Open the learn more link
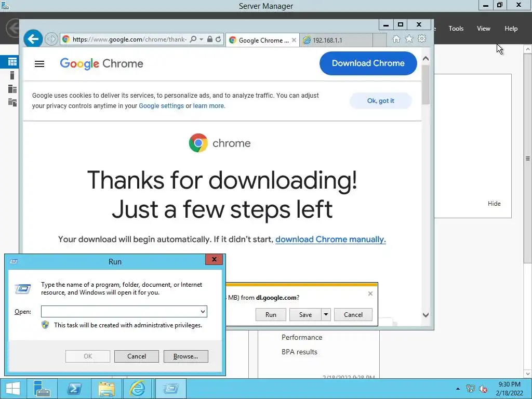The width and height of the screenshot is (532, 399). (208, 106)
